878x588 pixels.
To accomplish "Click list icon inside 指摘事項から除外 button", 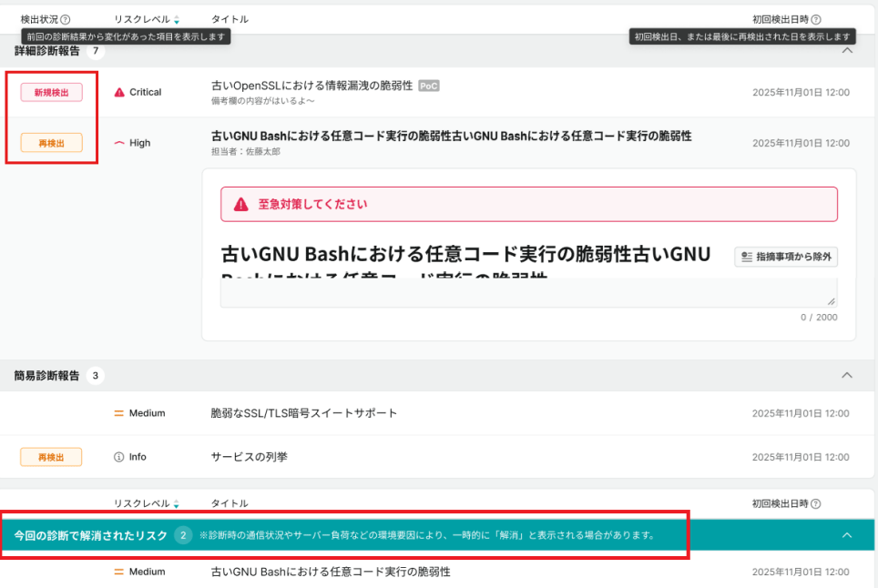I will click(747, 257).
